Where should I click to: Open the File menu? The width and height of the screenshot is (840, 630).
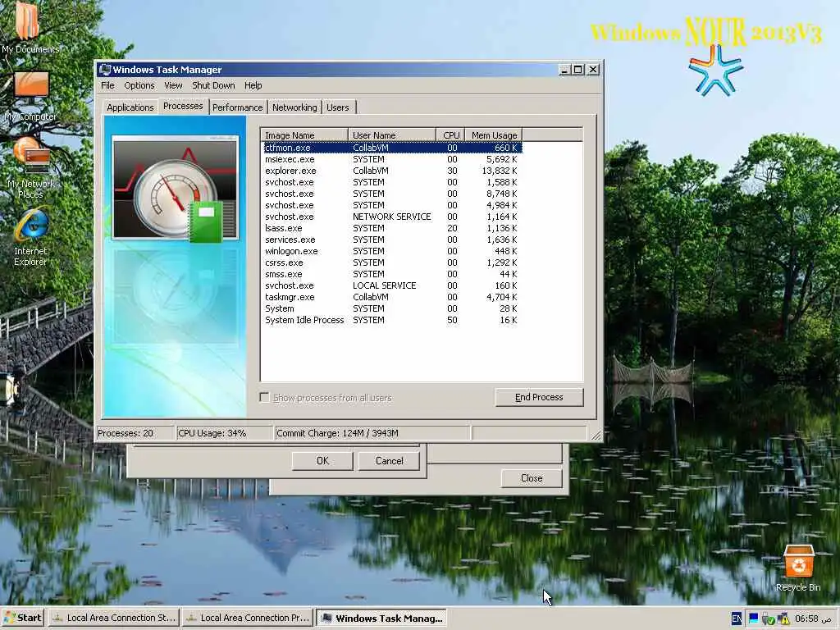pyautogui.click(x=107, y=85)
